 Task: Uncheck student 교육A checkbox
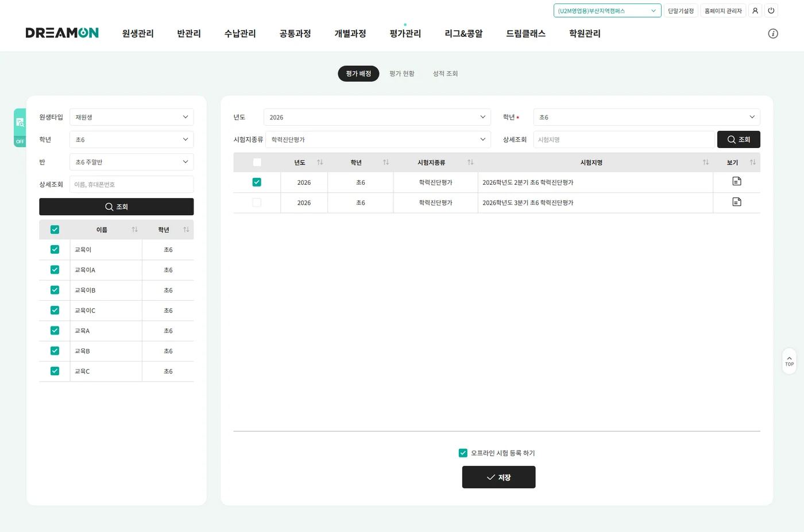click(55, 331)
